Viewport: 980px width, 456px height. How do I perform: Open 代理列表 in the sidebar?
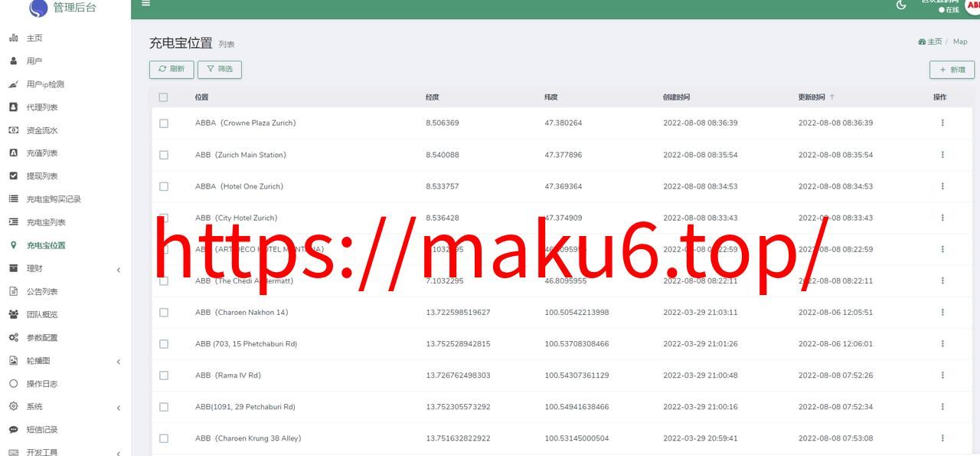[42, 107]
